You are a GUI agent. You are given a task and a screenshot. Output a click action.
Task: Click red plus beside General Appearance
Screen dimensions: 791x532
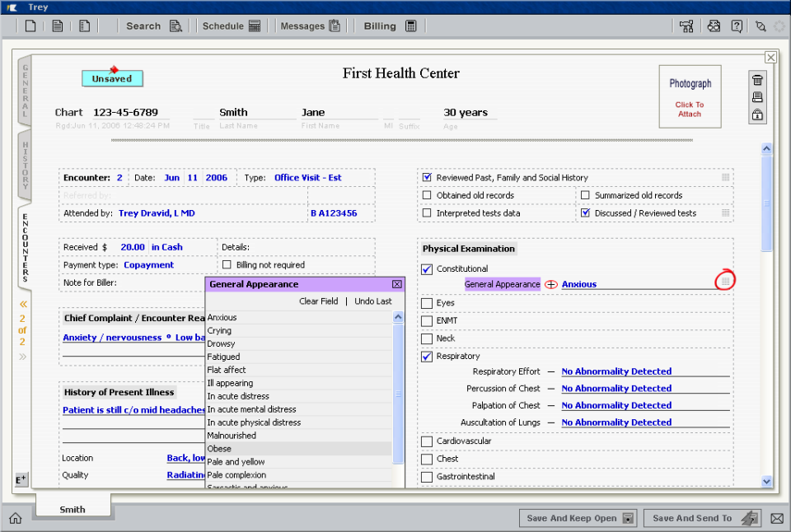[x=551, y=284]
